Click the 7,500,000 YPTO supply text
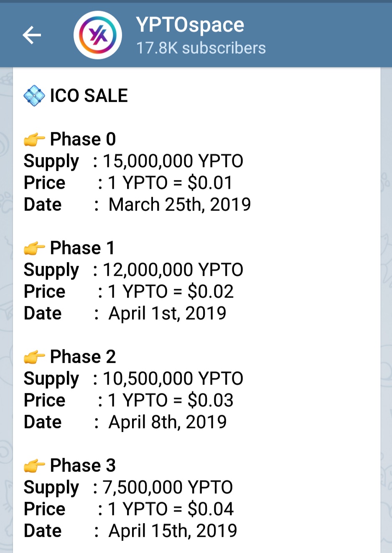 pyautogui.click(x=168, y=487)
